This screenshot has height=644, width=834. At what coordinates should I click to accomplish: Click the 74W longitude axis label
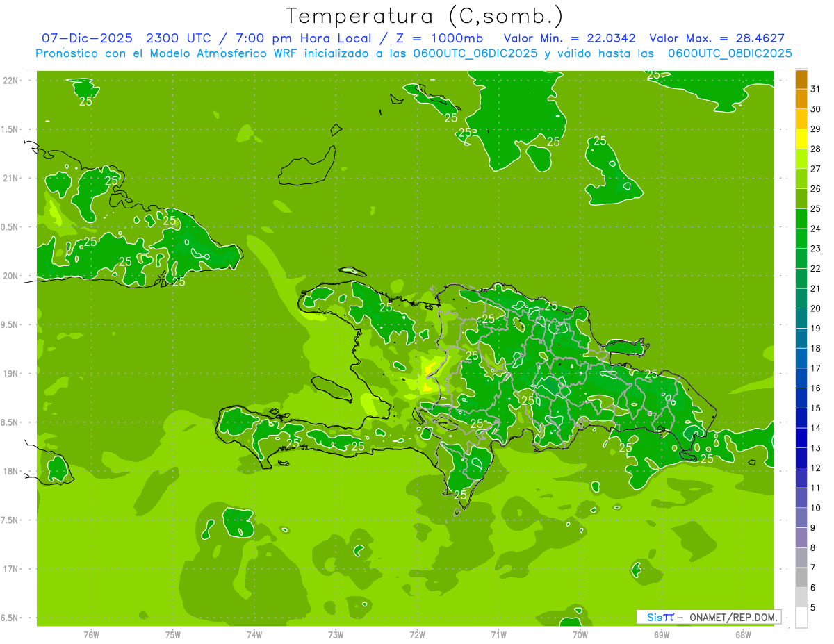pyautogui.click(x=254, y=634)
